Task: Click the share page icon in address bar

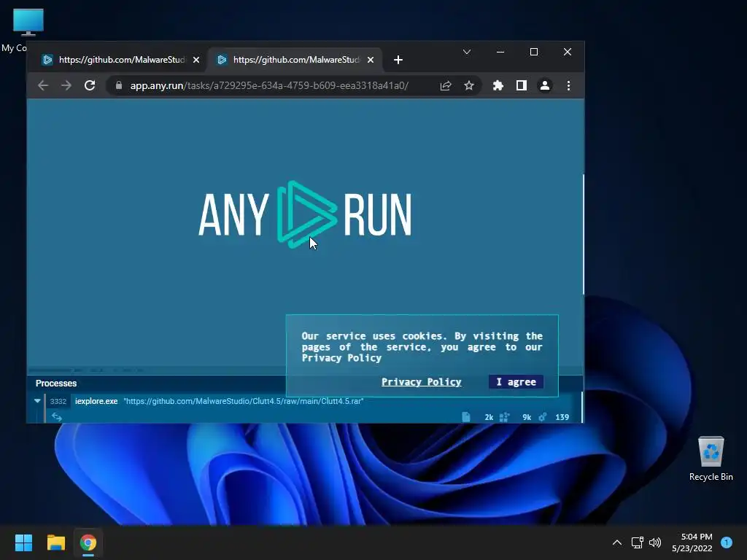Action: [x=446, y=86]
